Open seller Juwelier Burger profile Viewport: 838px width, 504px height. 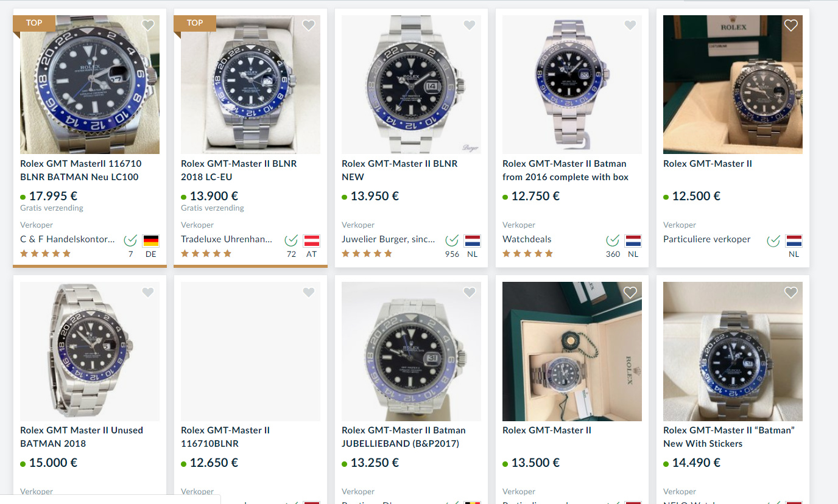point(389,239)
